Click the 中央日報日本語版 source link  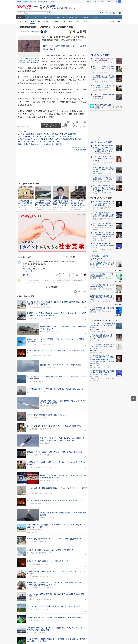[81, 150]
